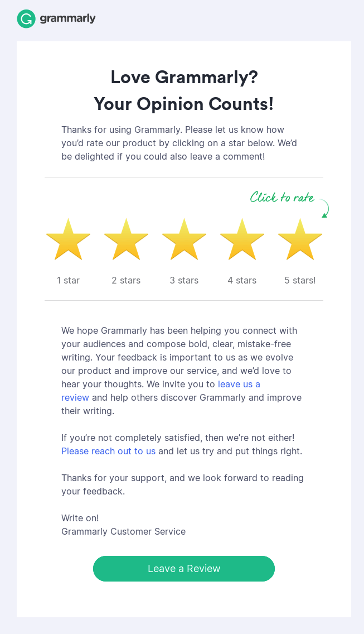Click the grammarly wordmark text in header
Image resolution: width=364 pixels, height=634 pixels.
pyautogui.click(x=67, y=18)
